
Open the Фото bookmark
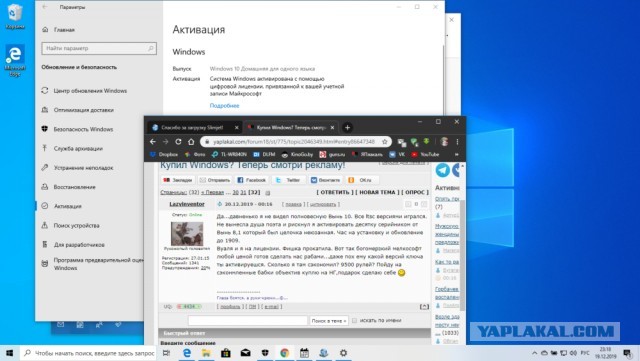[195, 154]
